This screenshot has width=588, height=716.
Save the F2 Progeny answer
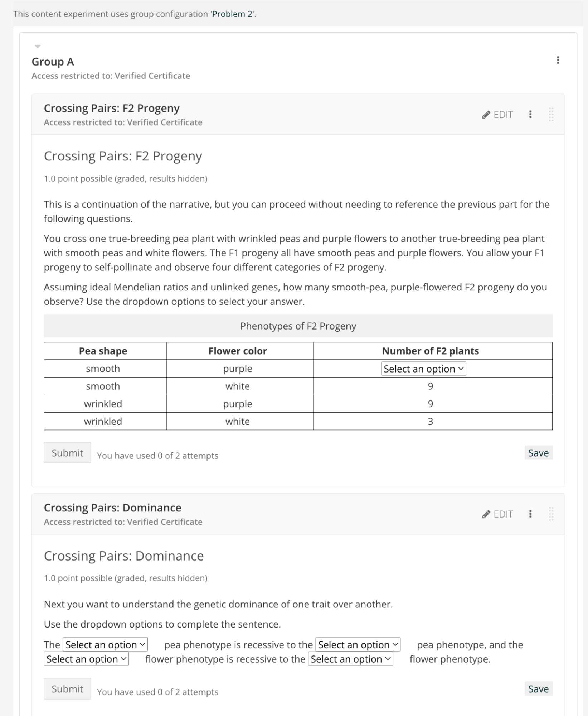point(538,453)
